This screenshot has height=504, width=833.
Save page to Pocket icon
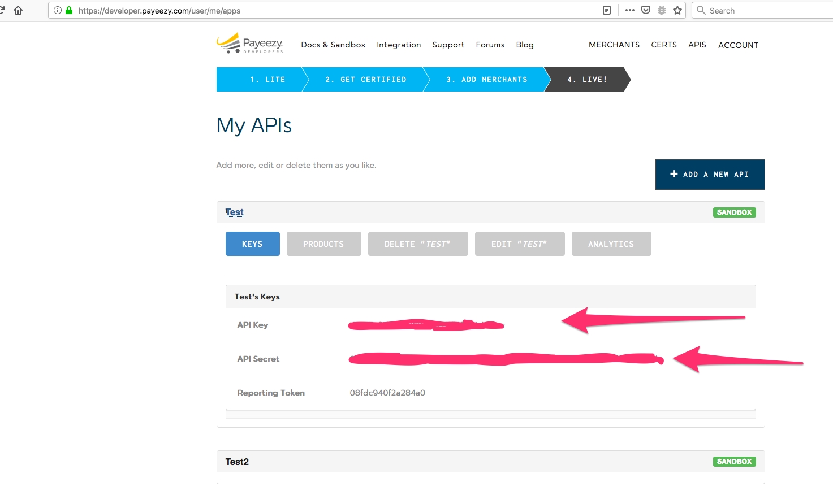(646, 10)
